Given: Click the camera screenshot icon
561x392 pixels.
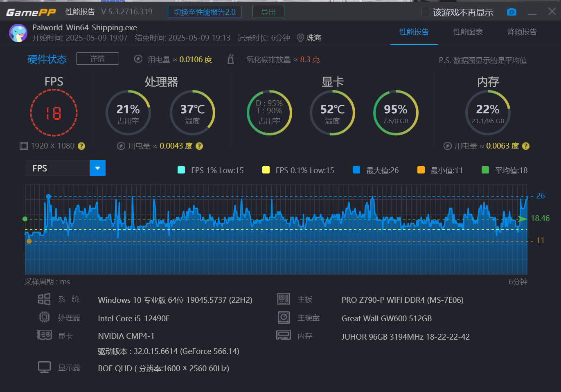Looking at the screenshot, I should pyautogui.click(x=511, y=12).
